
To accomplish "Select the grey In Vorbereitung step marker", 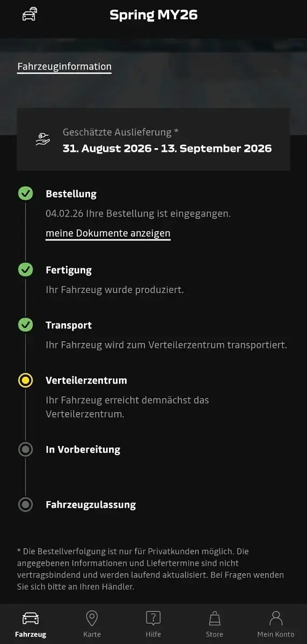I will (25, 449).
